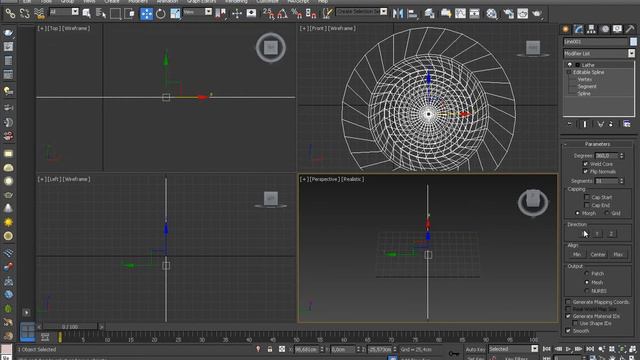
Task: Toggle Percent Snap
Action: coord(297,13)
